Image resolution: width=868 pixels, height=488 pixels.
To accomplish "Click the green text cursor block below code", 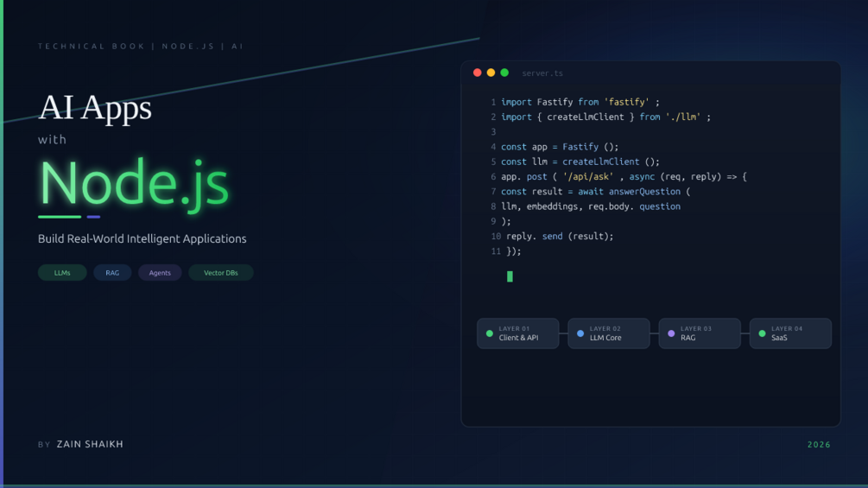I will (510, 276).
